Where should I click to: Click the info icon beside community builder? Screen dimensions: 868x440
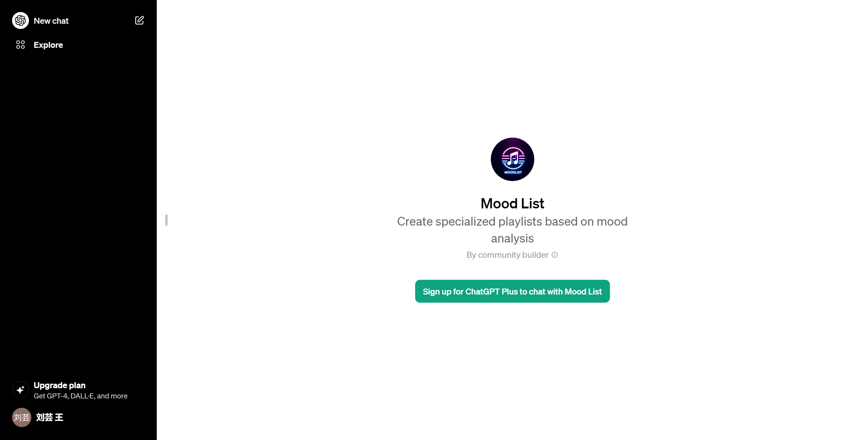click(555, 255)
